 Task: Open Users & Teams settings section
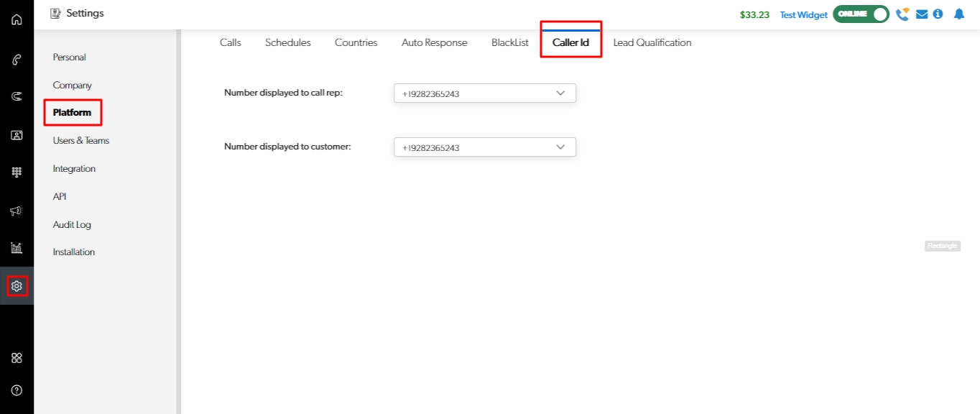click(x=81, y=141)
